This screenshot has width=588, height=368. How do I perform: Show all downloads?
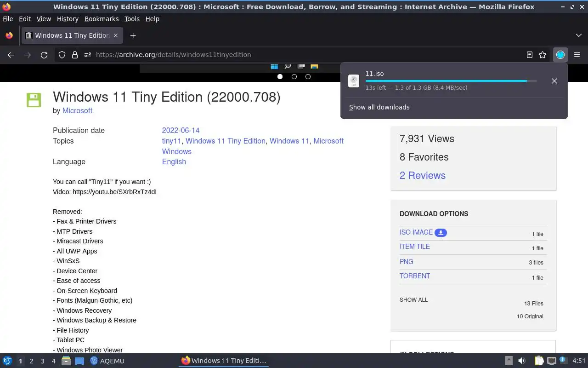click(379, 107)
